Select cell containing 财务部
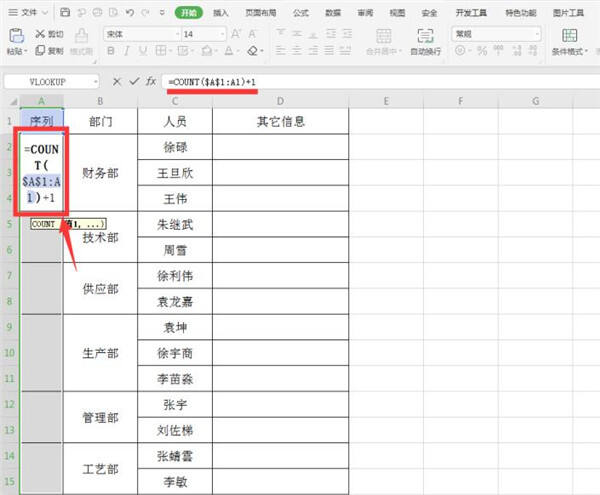Screen dimensions: 600x495 coord(100,173)
